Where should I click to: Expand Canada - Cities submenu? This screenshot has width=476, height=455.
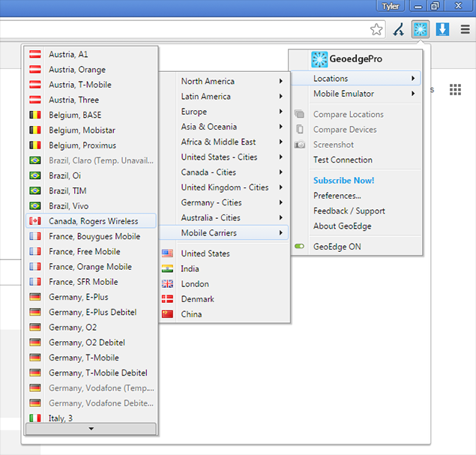(223, 172)
